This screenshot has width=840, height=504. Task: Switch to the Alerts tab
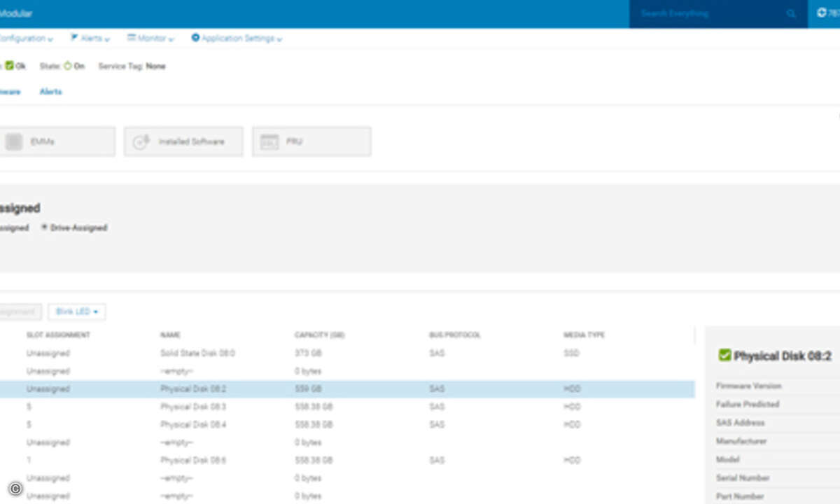(x=50, y=92)
